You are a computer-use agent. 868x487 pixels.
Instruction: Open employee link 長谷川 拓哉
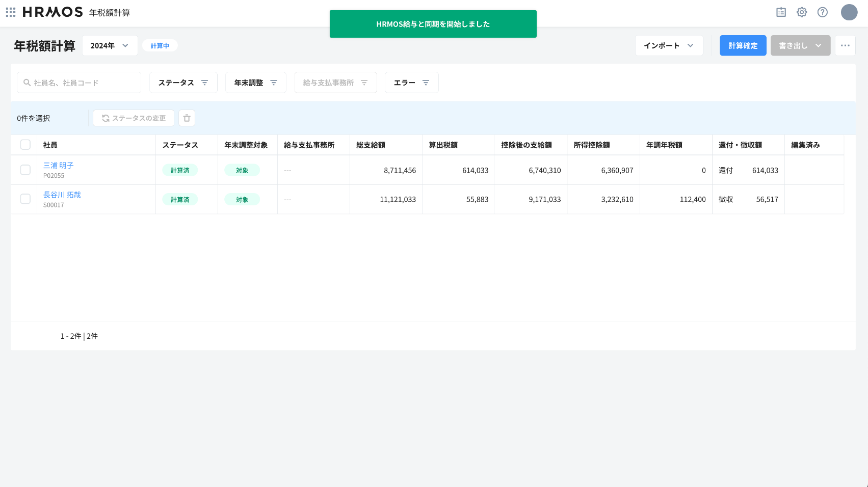click(x=62, y=195)
